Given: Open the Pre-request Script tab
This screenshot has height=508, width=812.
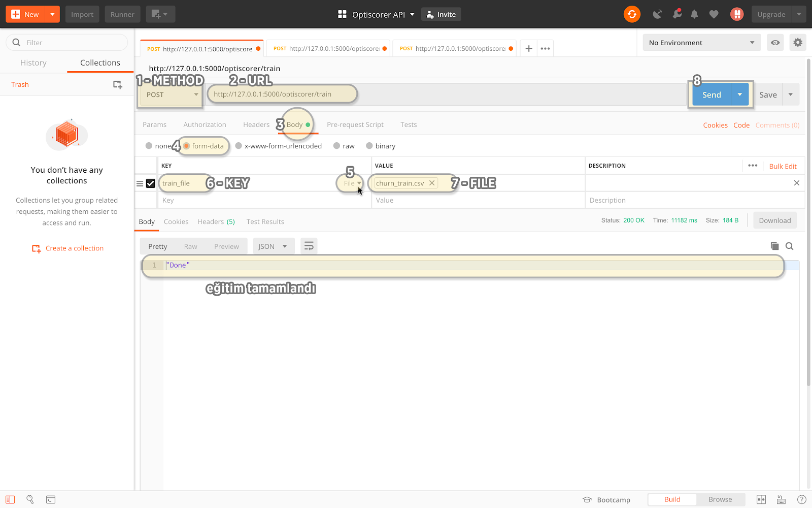Looking at the screenshot, I should [x=355, y=124].
